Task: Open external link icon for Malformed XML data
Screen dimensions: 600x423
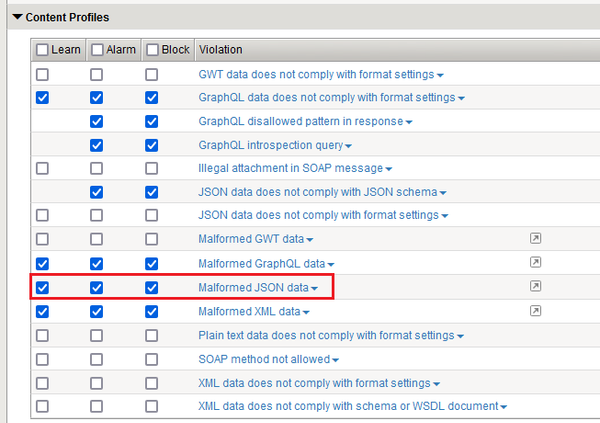Action: pos(535,311)
